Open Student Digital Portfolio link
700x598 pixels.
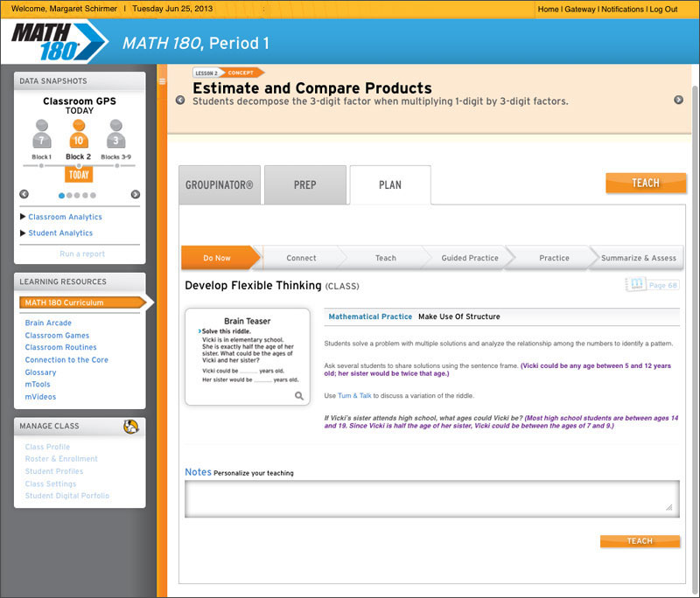tap(67, 496)
